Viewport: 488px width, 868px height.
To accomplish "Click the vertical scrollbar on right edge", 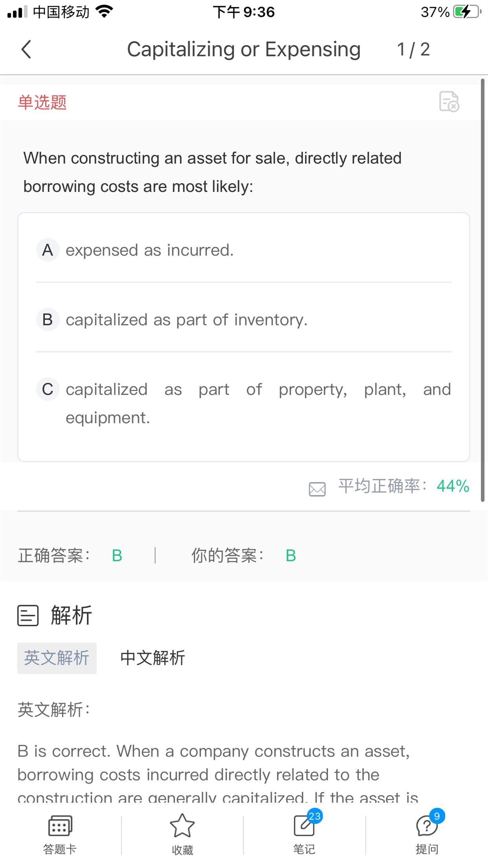I will 483,290.
